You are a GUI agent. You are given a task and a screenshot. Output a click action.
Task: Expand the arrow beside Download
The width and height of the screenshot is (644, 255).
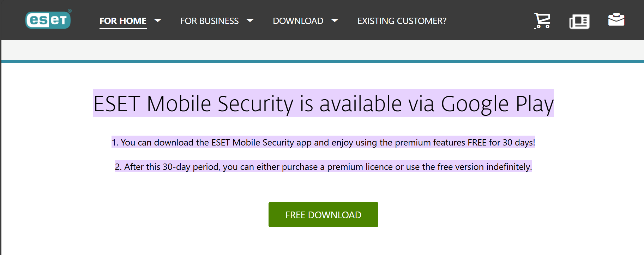(x=335, y=20)
